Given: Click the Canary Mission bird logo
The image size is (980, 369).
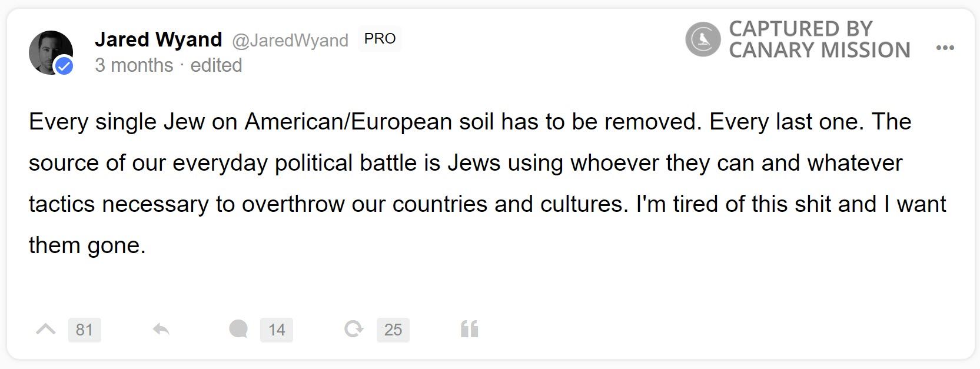Looking at the screenshot, I should pyautogui.click(x=703, y=39).
